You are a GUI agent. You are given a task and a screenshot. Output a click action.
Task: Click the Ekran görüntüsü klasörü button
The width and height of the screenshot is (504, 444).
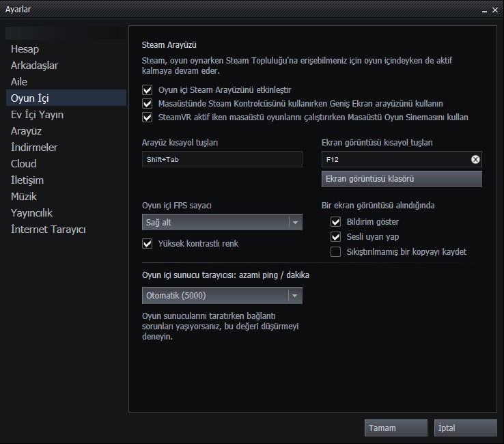(402, 179)
